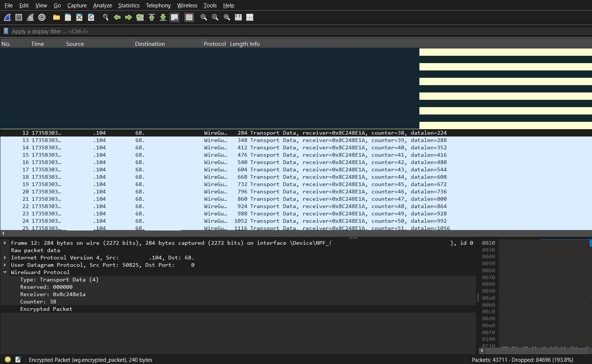Sort by the Time column header

point(47,44)
